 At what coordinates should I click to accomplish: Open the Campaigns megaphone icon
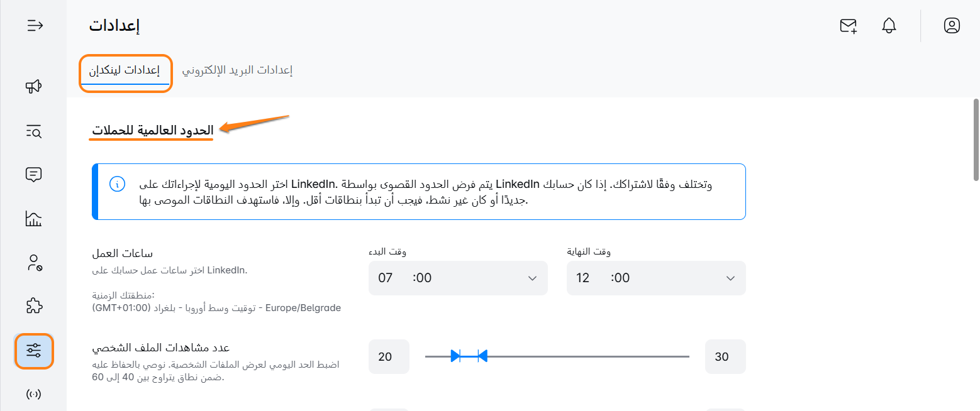34,87
